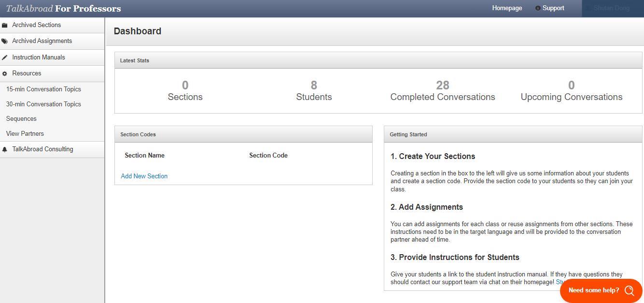Select View Partners in the sidebar
644x303 pixels.
pyautogui.click(x=25, y=134)
